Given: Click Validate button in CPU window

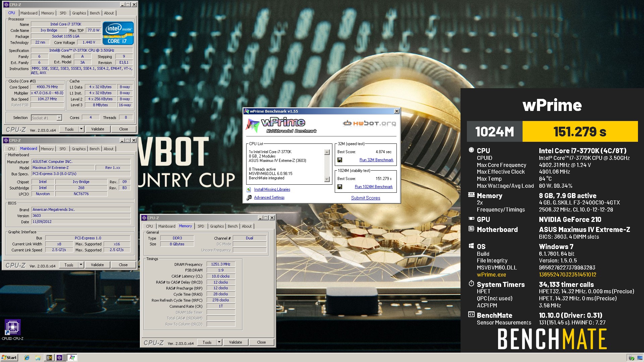Looking at the screenshot, I should [x=98, y=129].
